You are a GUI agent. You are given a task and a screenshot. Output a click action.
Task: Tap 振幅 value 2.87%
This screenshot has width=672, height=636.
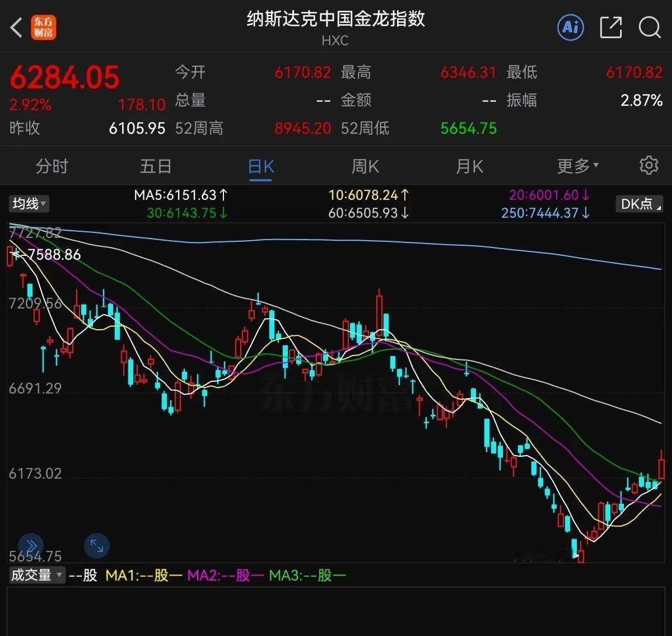(x=642, y=100)
